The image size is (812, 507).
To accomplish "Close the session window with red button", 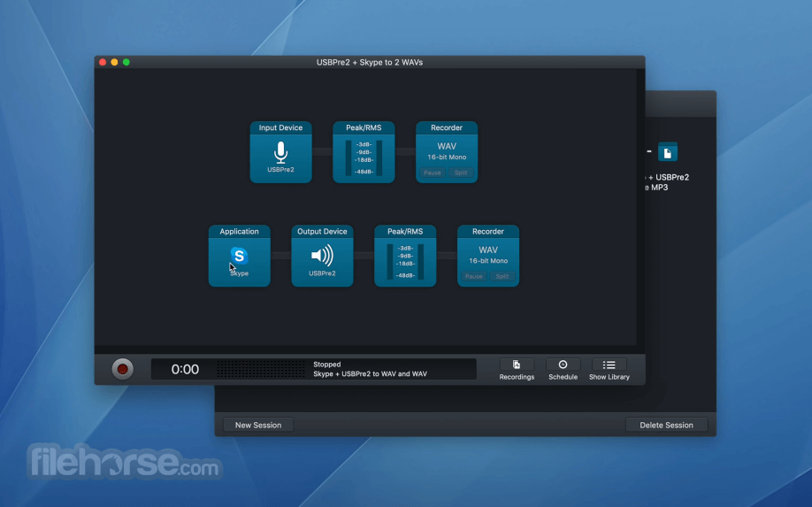I will point(103,62).
